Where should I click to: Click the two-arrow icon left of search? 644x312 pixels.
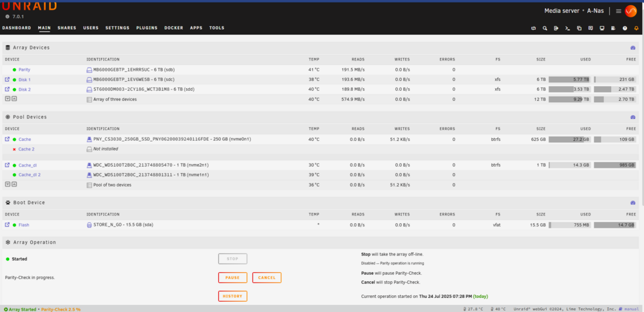coord(533,28)
